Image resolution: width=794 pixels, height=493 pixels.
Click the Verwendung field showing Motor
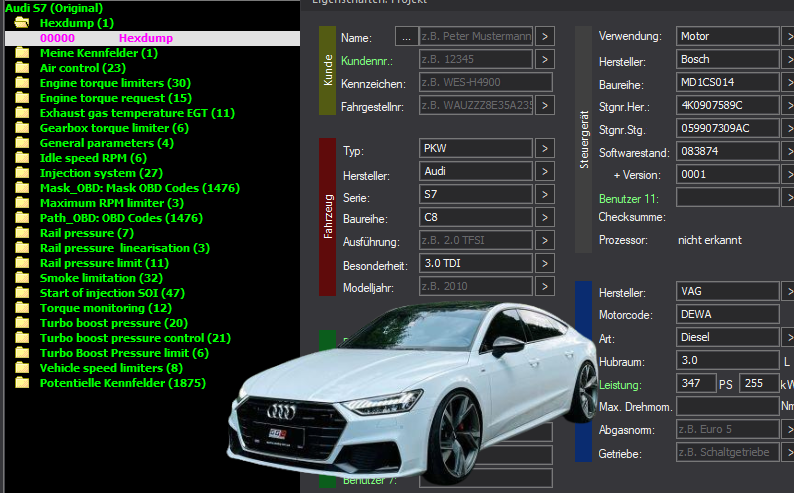728,36
